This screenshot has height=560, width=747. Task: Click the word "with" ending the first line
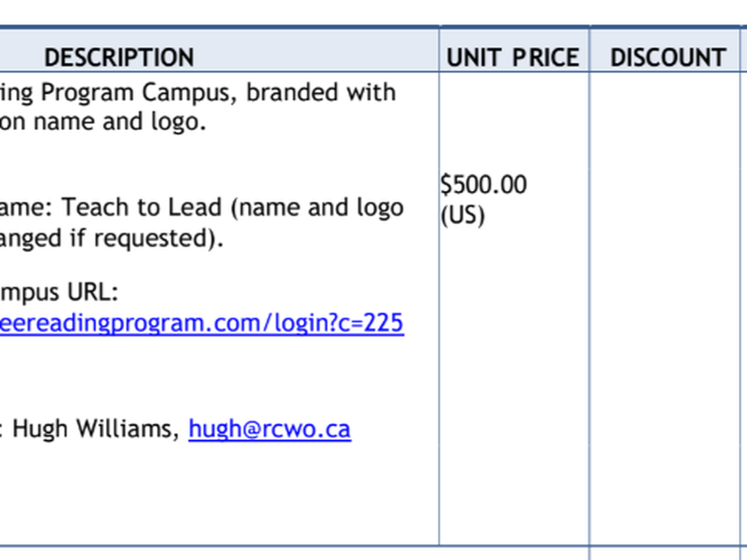click(x=375, y=93)
